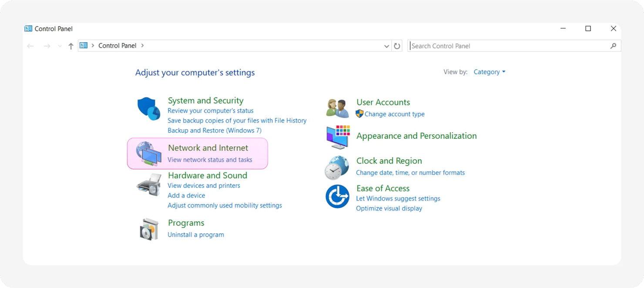This screenshot has height=288, width=644.
Task: Select Backup and Restore (Windows 7) link
Action: point(215,131)
